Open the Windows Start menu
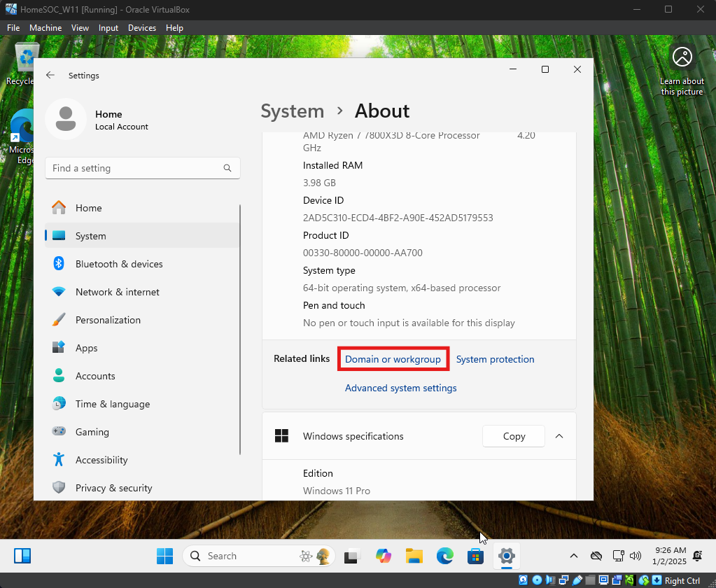The height and width of the screenshot is (588, 716). 165,556
